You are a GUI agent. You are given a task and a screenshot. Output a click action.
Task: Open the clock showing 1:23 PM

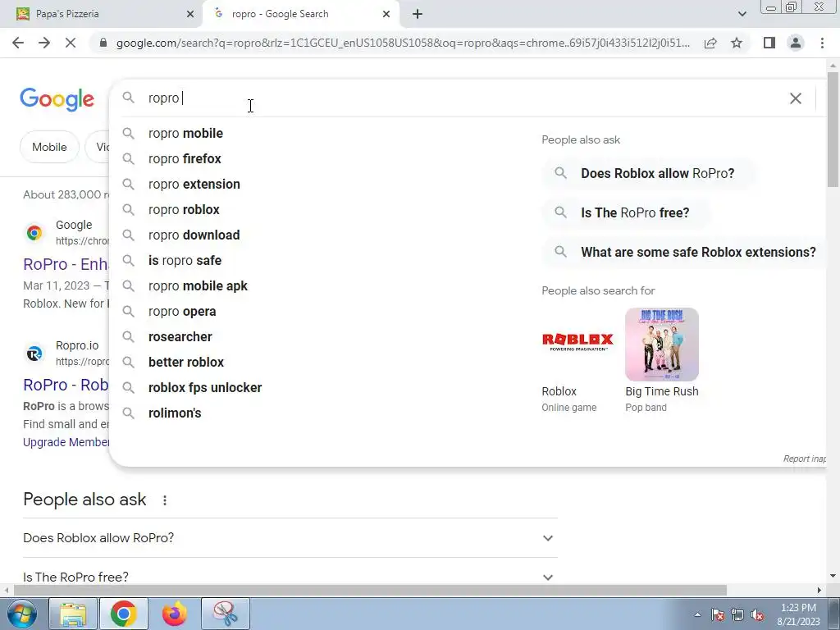pos(798,614)
